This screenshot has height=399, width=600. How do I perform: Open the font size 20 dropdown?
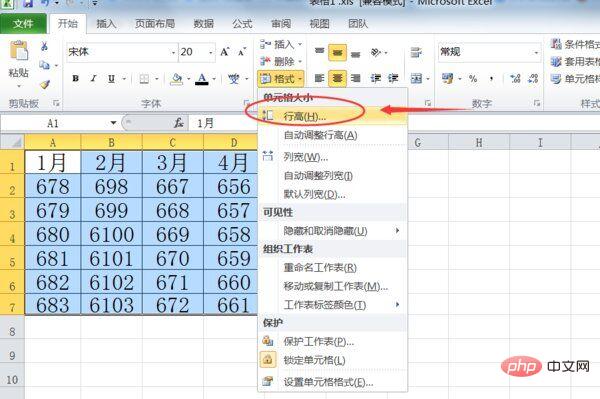coord(211,52)
